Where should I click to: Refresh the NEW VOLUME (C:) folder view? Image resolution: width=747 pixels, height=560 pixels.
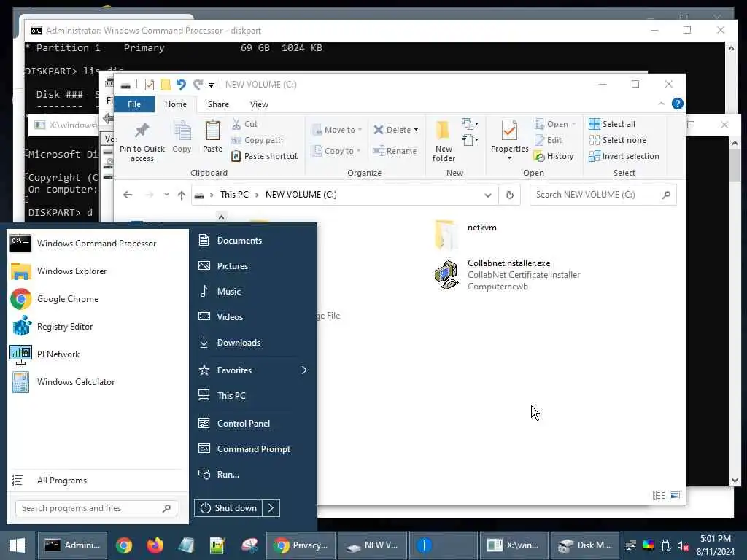[x=510, y=195]
